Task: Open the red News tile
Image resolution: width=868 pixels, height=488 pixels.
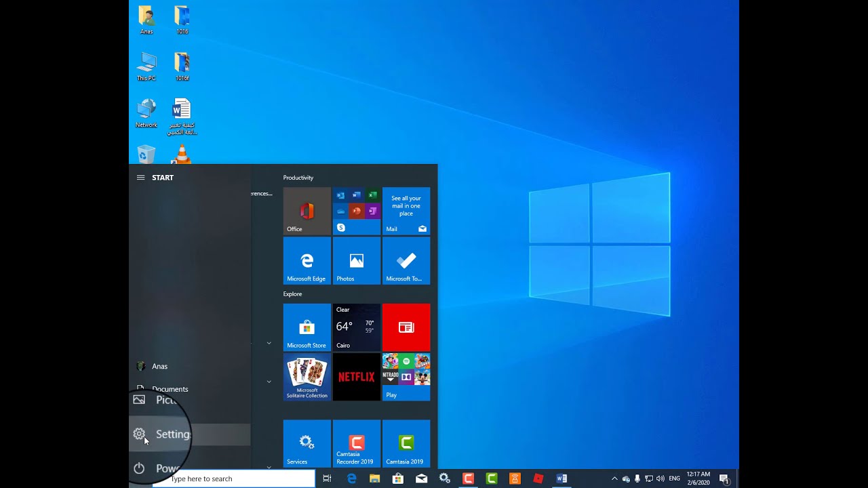Action: tap(406, 327)
